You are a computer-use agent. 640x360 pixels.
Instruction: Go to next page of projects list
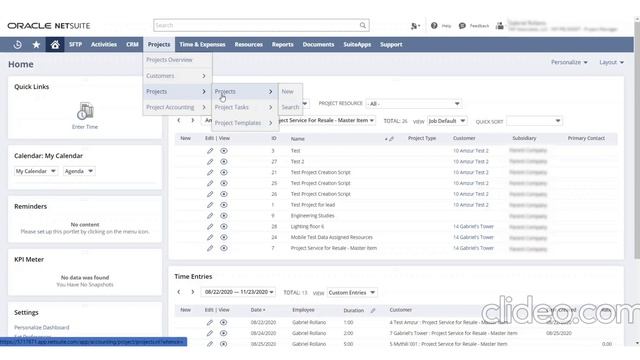(x=193, y=120)
